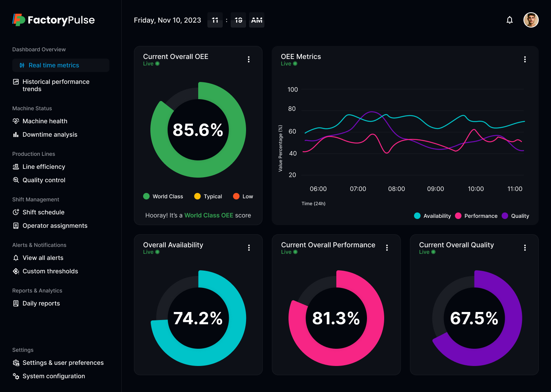Open options menu on Overall Availability card
The width and height of the screenshot is (551, 392).
[249, 248]
